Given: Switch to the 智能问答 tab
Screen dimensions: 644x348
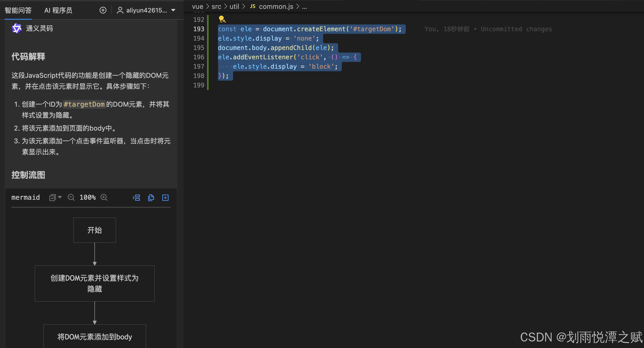Looking at the screenshot, I should pos(18,10).
